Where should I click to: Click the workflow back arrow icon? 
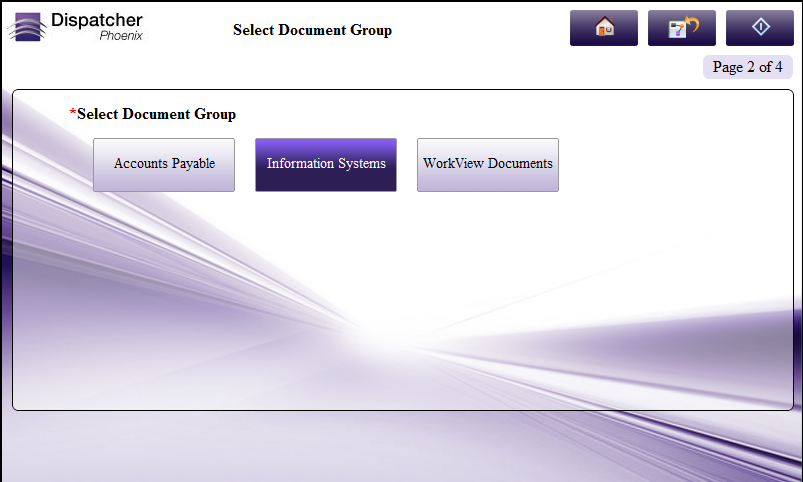coord(681,28)
